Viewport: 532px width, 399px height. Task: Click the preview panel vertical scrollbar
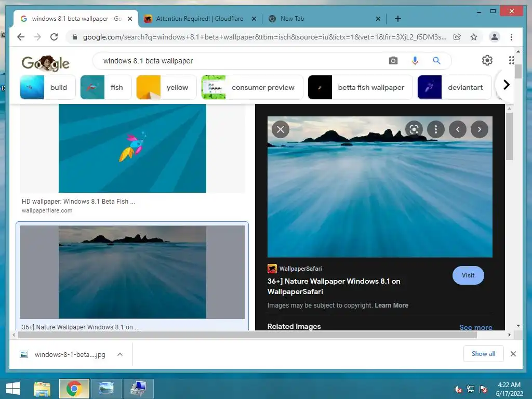pos(509,136)
